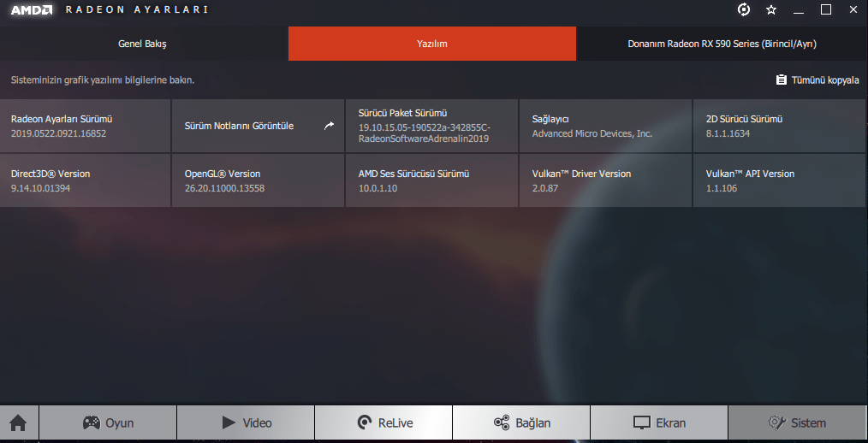Go to the Home icon button
This screenshot has width=868, height=443.
click(18, 423)
